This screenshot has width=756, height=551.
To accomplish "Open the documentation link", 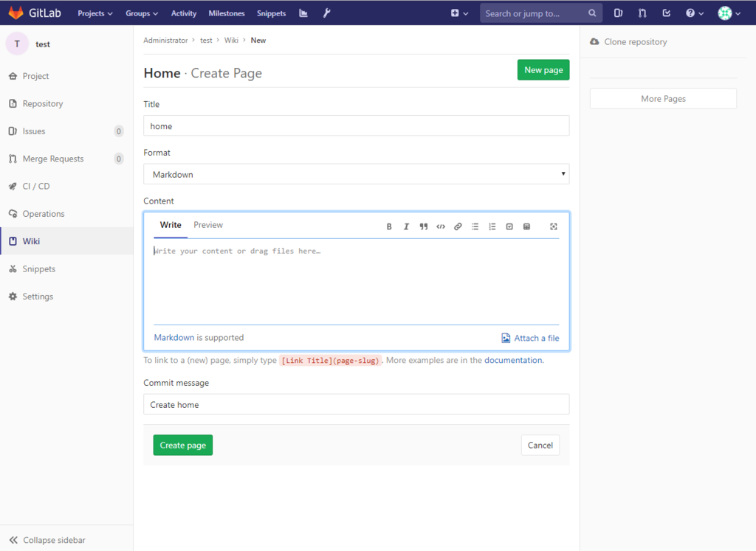I will (514, 360).
